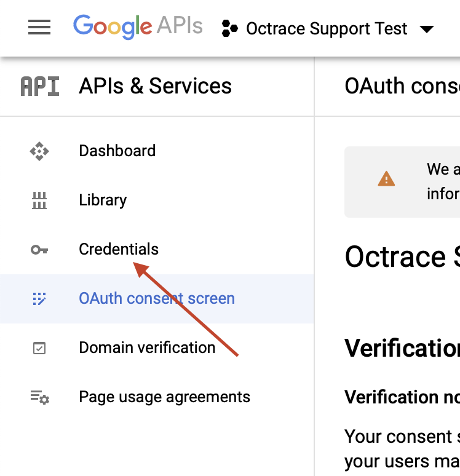Click the Octrace application name heading
This screenshot has height=476, width=460.
click(x=402, y=257)
